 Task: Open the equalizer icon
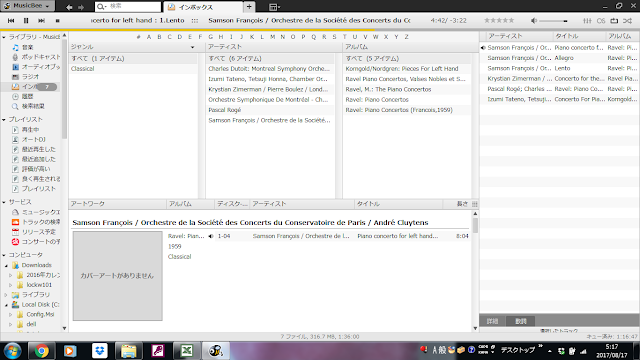[x=587, y=20]
